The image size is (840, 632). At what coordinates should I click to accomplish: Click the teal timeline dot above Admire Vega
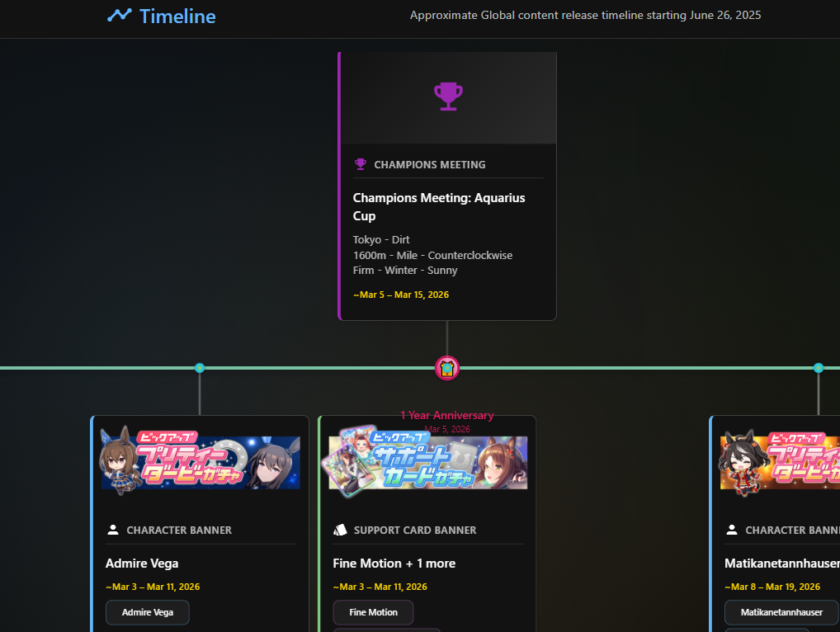(200, 368)
